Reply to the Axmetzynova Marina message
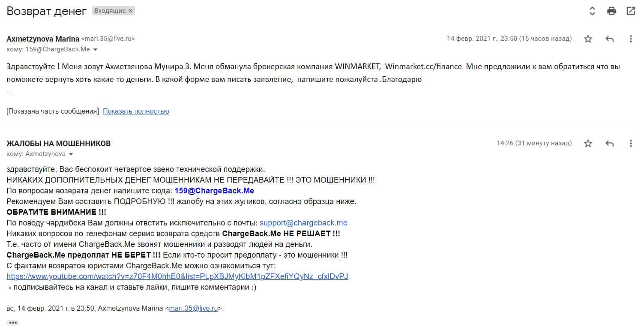Viewport: 644px width, 333px height. (609, 39)
